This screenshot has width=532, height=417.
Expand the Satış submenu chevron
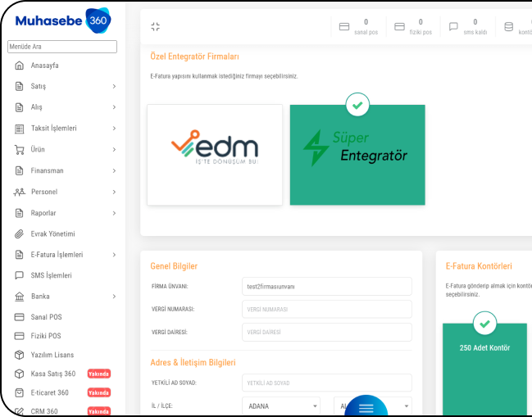(x=114, y=87)
